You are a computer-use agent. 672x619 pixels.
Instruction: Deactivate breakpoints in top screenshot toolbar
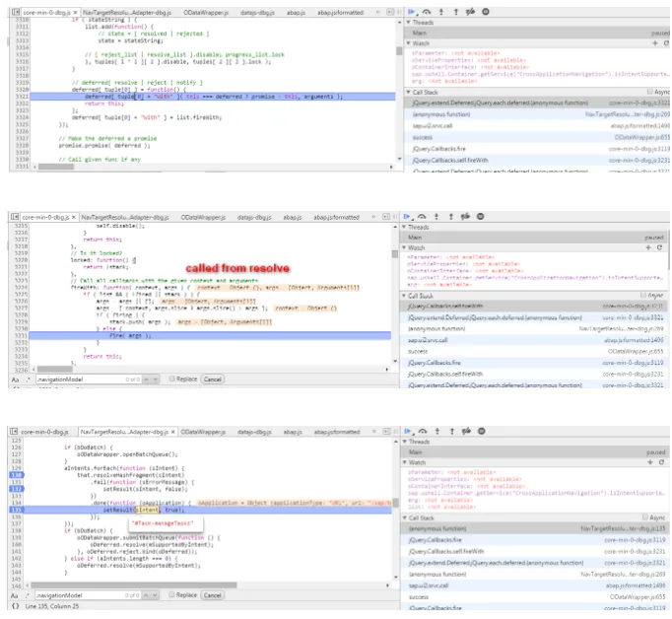[471, 12]
